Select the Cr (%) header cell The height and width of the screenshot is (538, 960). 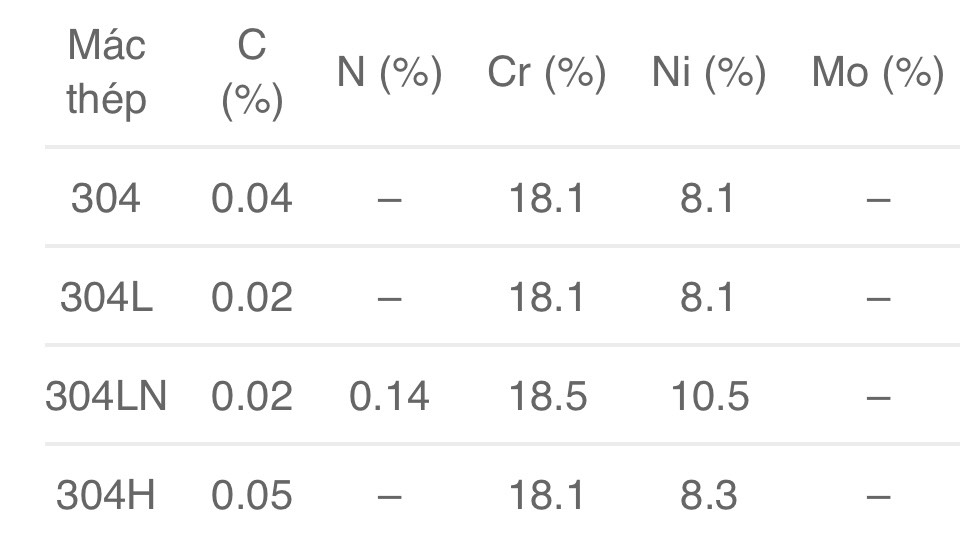[x=547, y=73]
